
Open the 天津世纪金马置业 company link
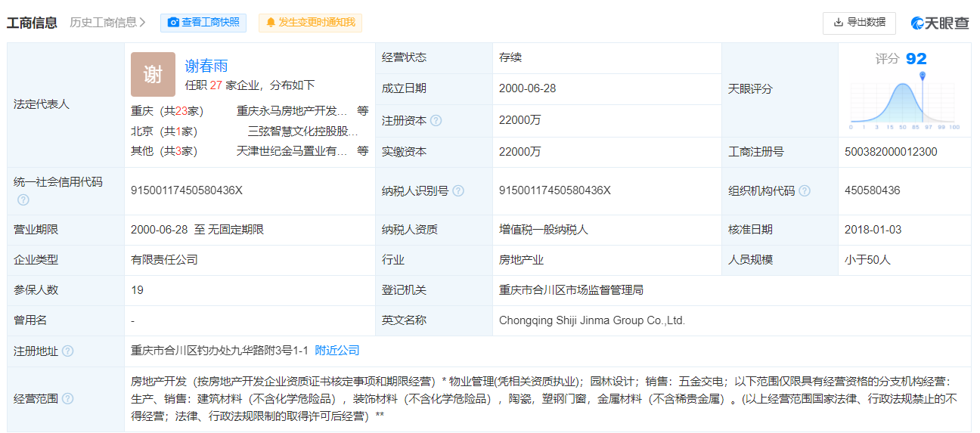pos(292,151)
